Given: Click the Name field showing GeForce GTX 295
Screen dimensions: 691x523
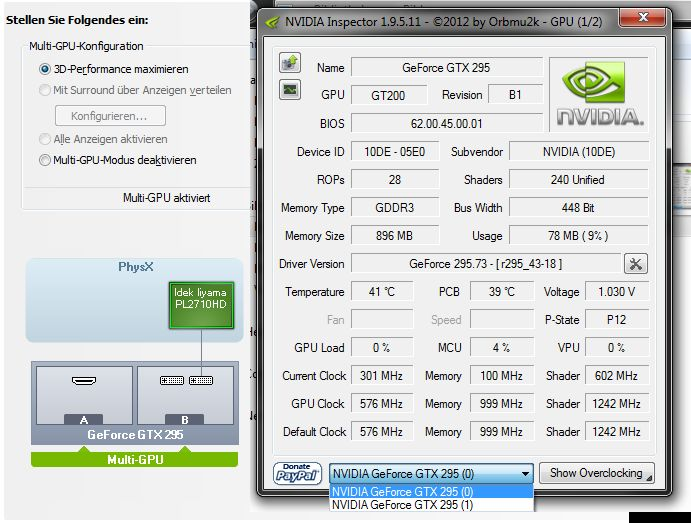Looking at the screenshot, I should tap(446, 68).
